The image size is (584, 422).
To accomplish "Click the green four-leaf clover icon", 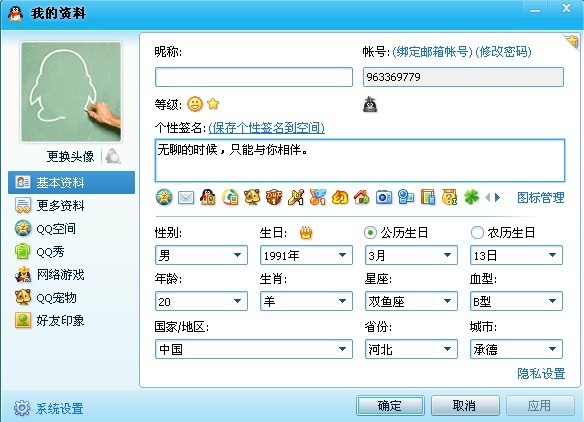I will pyautogui.click(x=471, y=197).
